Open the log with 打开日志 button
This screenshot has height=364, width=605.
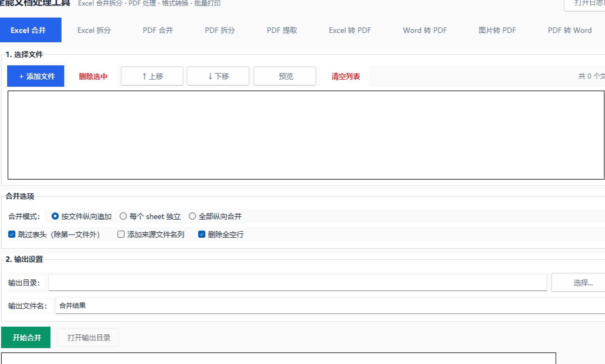tap(584, 4)
